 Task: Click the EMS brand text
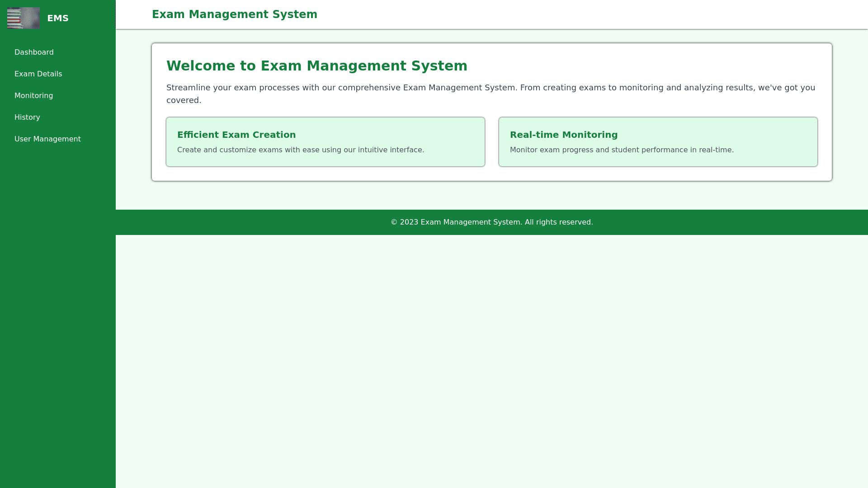58,19
